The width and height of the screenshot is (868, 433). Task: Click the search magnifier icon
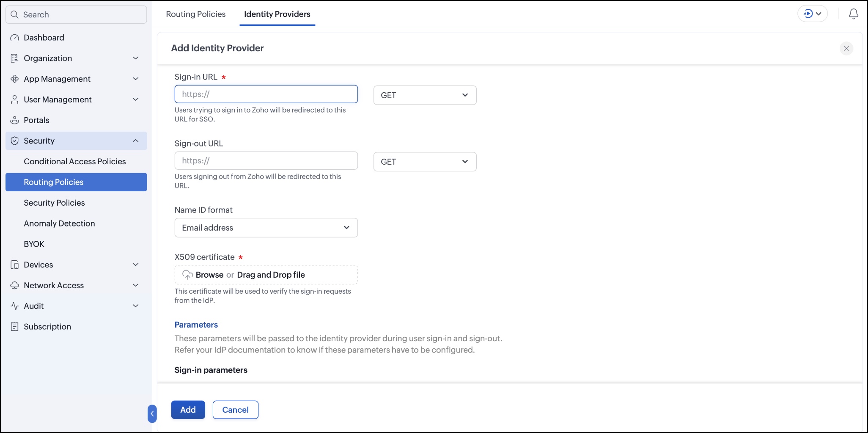(14, 14)
